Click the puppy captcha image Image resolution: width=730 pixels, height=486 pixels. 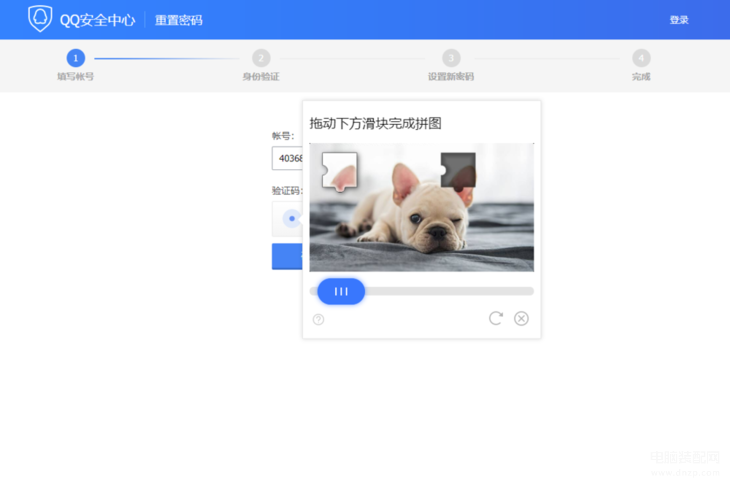point(421,207)
